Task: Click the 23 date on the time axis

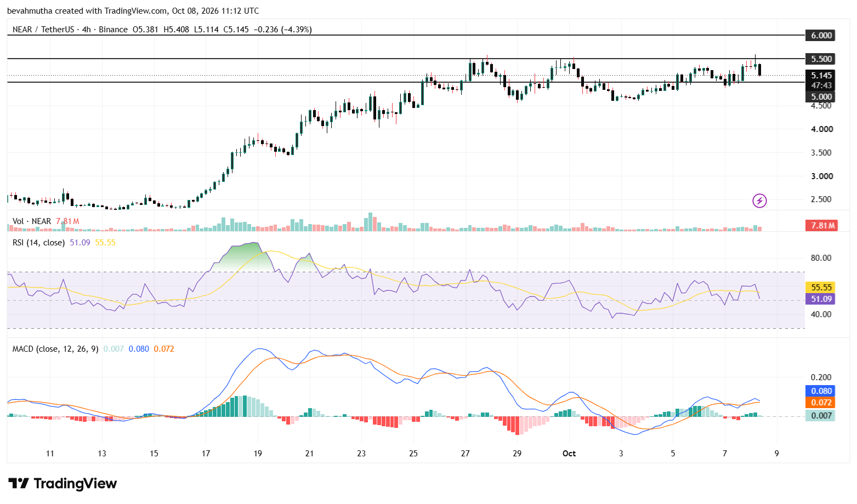Action: 361,454
